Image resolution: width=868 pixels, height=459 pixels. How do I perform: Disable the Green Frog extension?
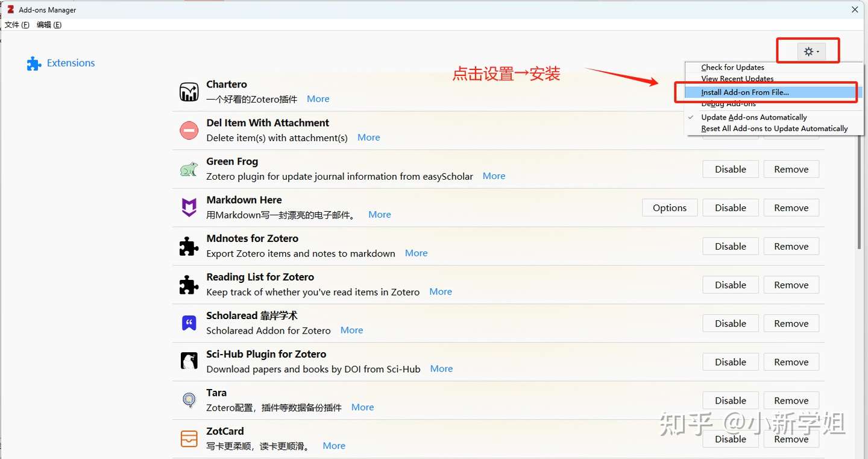[731, 169]
